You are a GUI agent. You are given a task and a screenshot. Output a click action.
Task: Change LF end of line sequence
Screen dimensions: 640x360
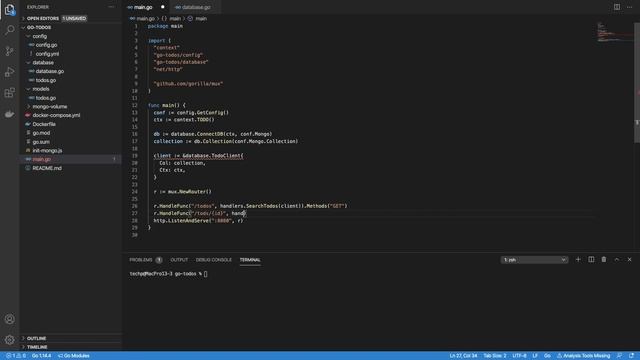click(535, 356)
